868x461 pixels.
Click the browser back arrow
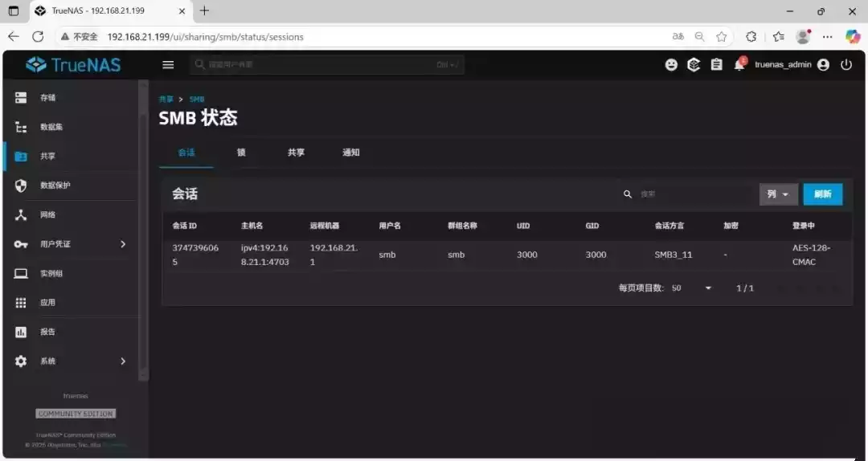14,36
